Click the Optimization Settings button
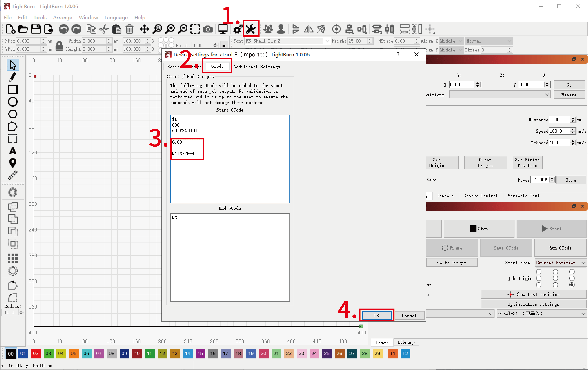 (x=533, y=304)
